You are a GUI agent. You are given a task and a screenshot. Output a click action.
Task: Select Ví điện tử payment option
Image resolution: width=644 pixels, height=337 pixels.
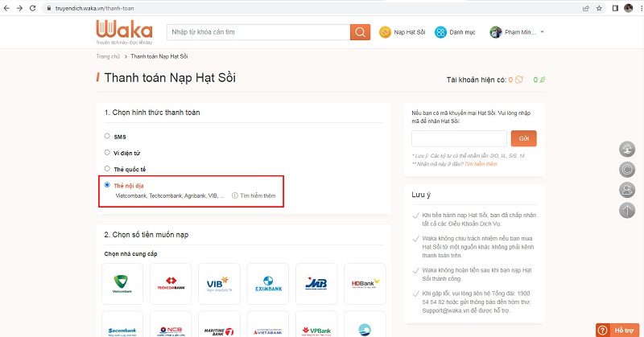click(108, 152)
